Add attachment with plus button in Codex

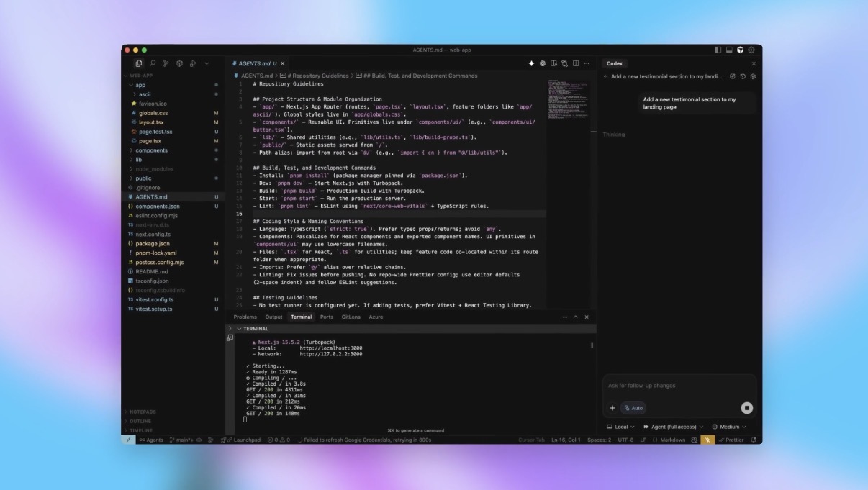[612, 408]
